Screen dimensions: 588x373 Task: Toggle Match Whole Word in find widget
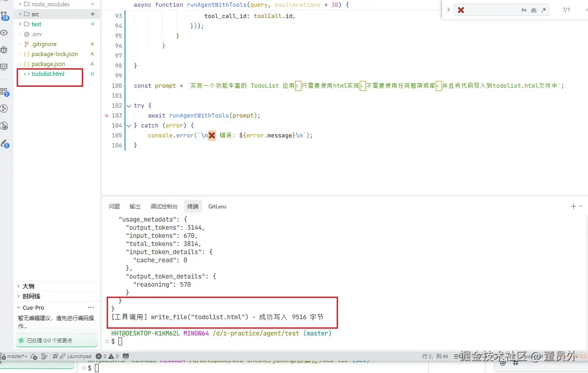534,10
